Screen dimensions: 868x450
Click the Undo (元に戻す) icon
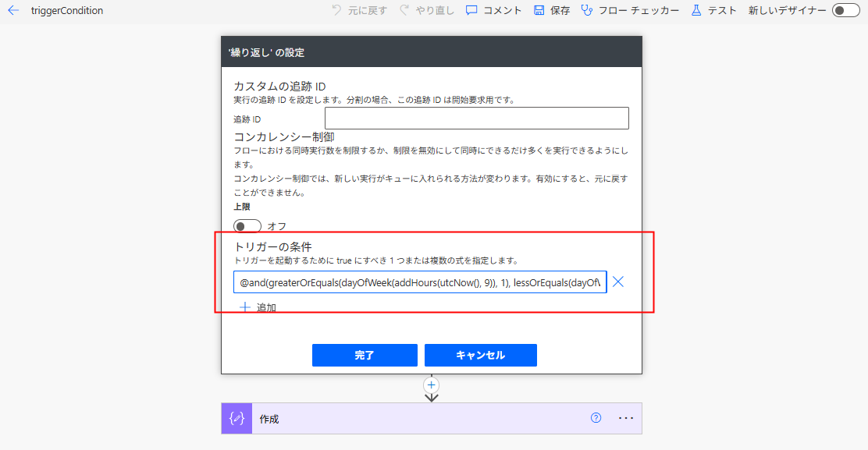click(x=336, y=11)
